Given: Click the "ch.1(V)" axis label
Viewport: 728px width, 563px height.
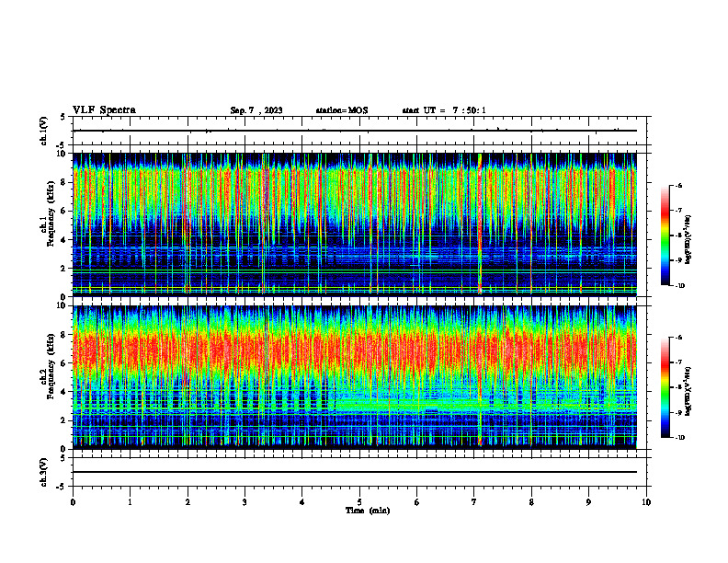Looking at the screenshot, I should tap(44, 131).
